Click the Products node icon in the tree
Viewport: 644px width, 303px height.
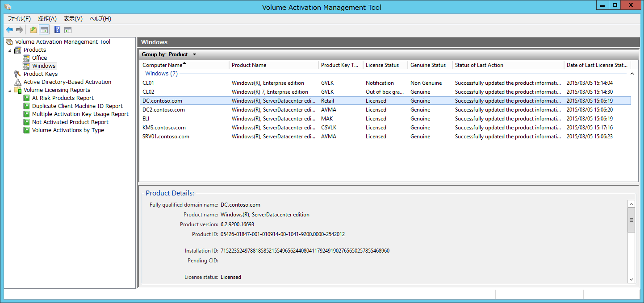(18, 50)
